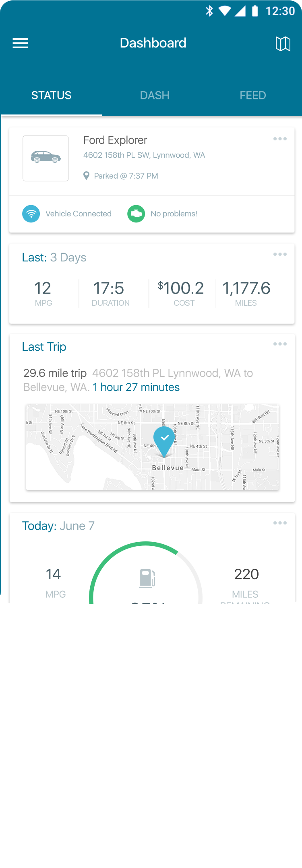Tap the 4602 158th PL SW address

pyautogui.click(x=144, y=155)
